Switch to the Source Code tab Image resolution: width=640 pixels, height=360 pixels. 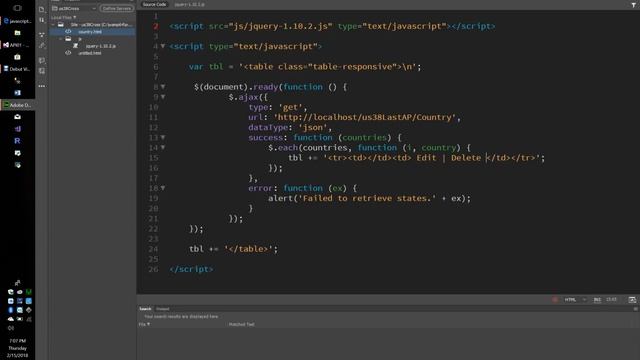(x=154, y=4)
